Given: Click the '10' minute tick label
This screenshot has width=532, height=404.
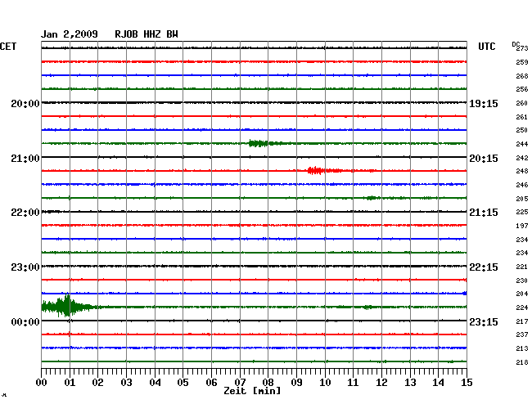Looking at the screenshot, I should [325, 382].
